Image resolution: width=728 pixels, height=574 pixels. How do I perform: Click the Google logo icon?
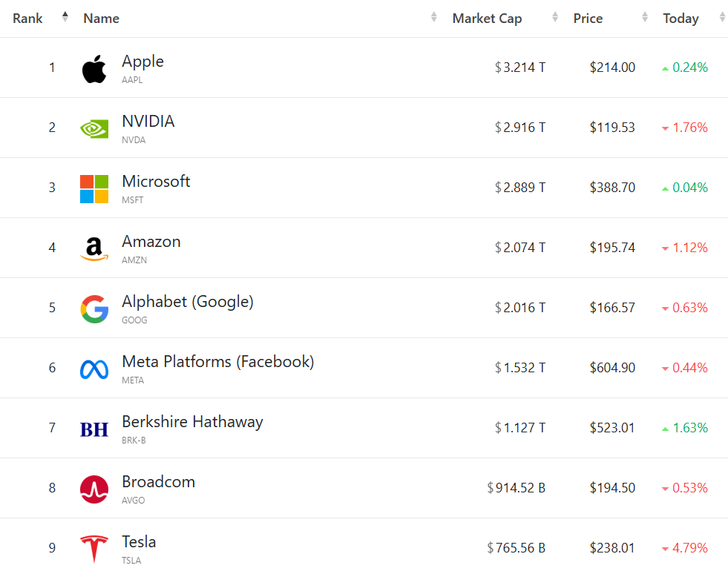coord(94,309)
